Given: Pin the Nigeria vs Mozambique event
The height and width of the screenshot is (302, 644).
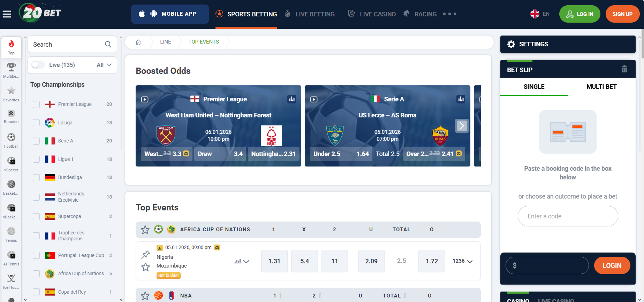Looking at the screenshot, I should point(145,255).
